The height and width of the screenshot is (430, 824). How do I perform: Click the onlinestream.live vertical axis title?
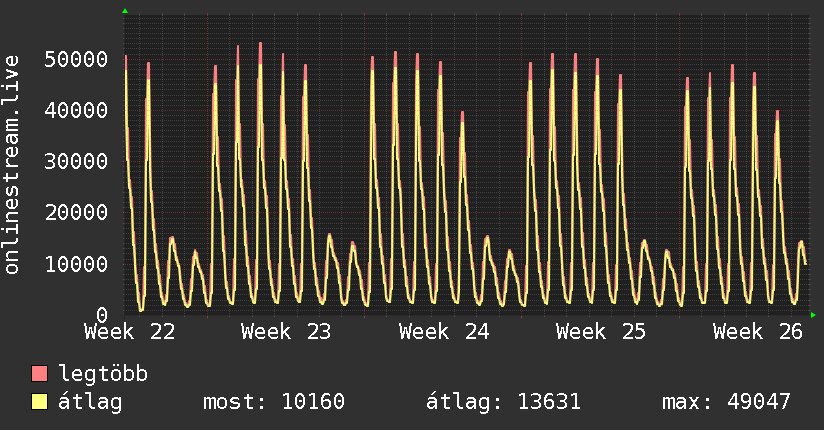coord(11,165)
